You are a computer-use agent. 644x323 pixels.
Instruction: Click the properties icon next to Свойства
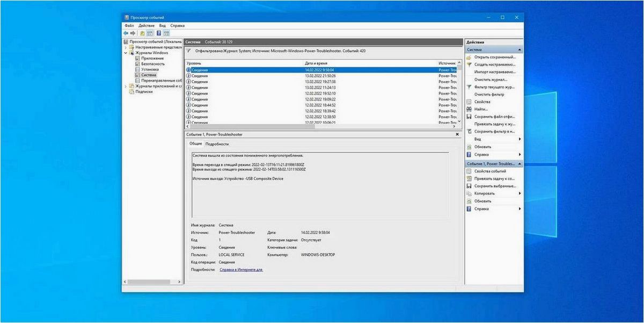point(469,102)
